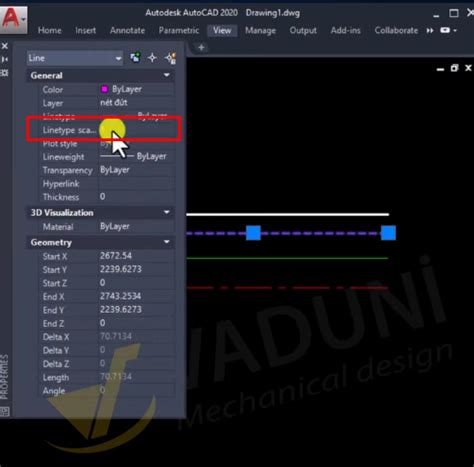Switch to the Annotate tab

click(127, 31)
